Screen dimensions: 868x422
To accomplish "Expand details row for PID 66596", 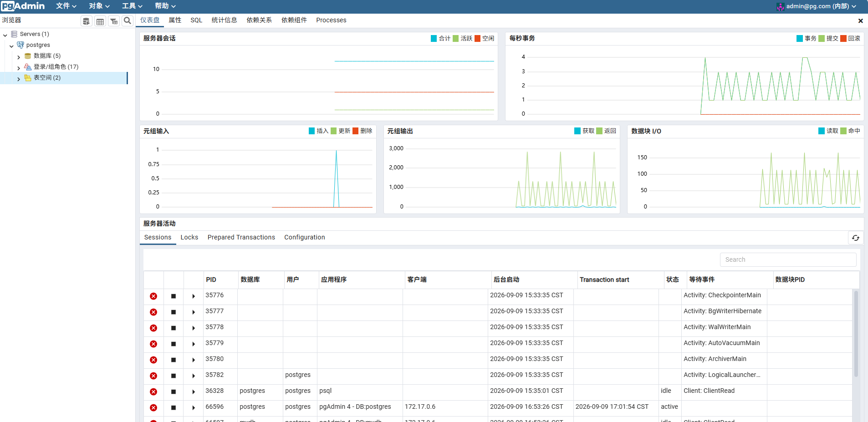I will click(194, 408).
